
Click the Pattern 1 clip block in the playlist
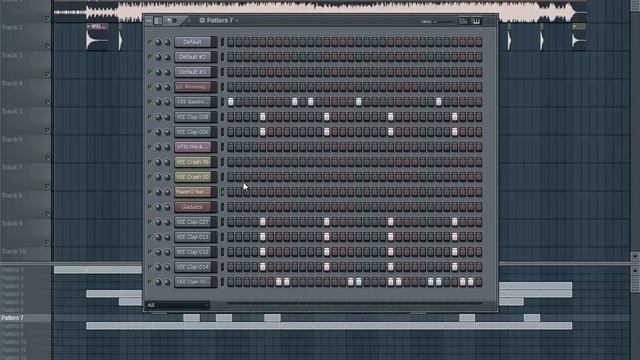(98, 269)
